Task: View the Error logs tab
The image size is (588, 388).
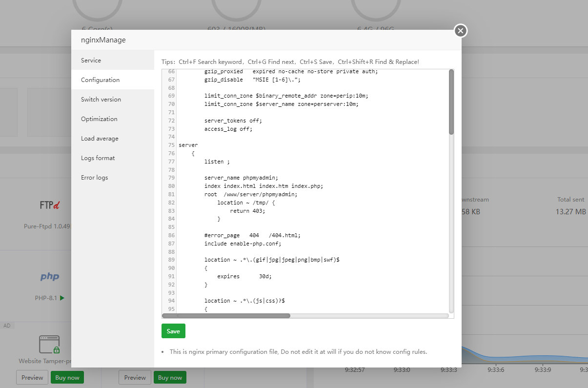Action: [95, 178]
